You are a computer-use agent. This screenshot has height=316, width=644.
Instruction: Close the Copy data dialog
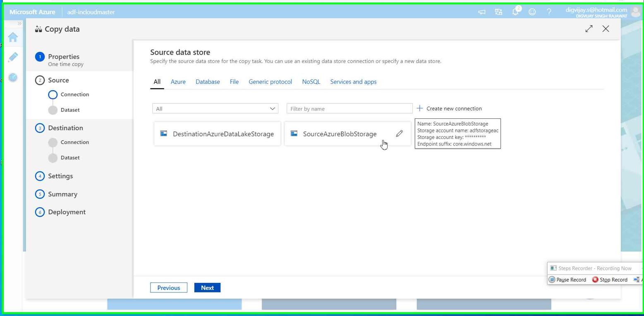click(606, 29)
